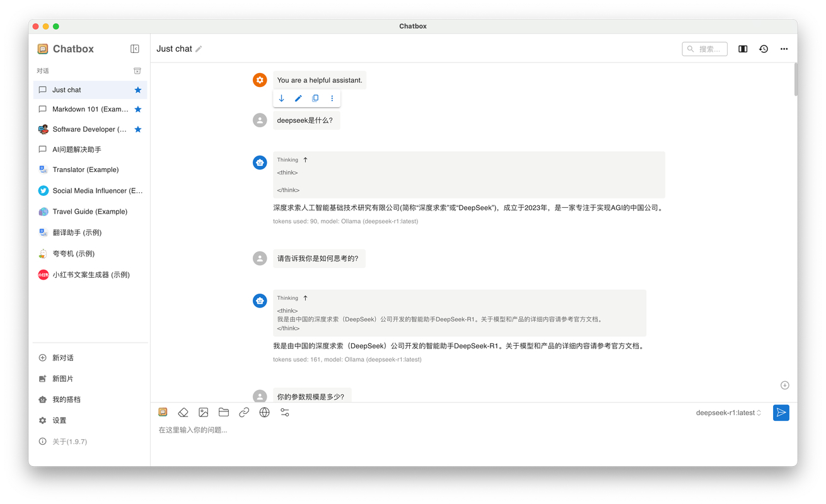826x504 pixels.
Task: Start a new chat via 新对话
Action: pos(90,358)
